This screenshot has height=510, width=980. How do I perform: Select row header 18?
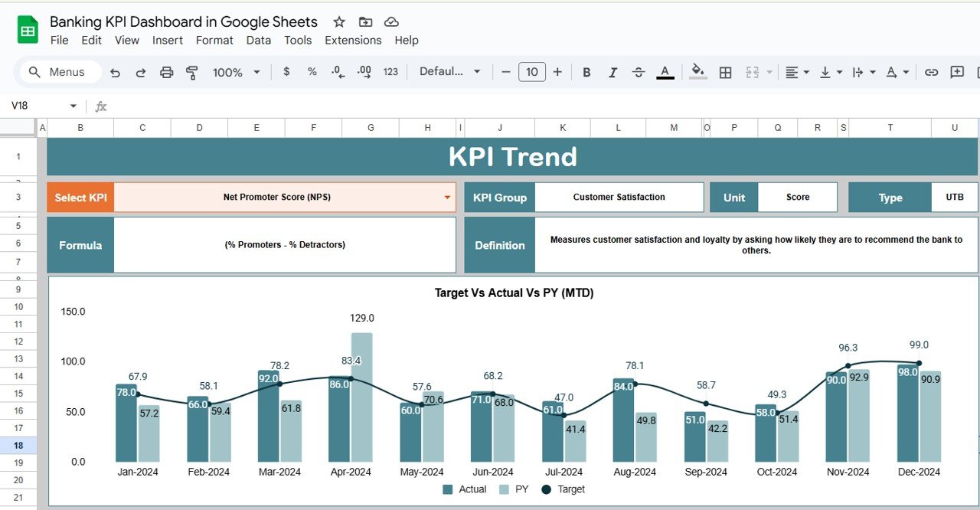(x=18, y=446)
